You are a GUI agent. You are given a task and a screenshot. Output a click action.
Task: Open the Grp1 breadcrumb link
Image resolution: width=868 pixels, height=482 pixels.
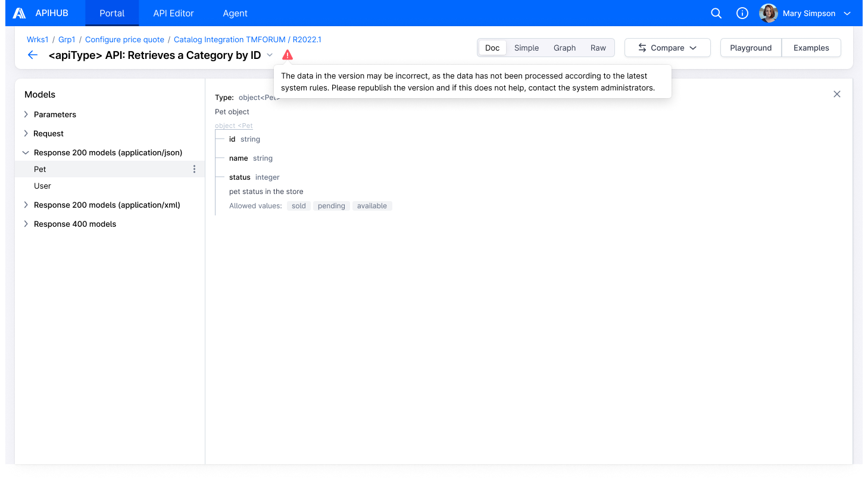[x=67, y=39]
